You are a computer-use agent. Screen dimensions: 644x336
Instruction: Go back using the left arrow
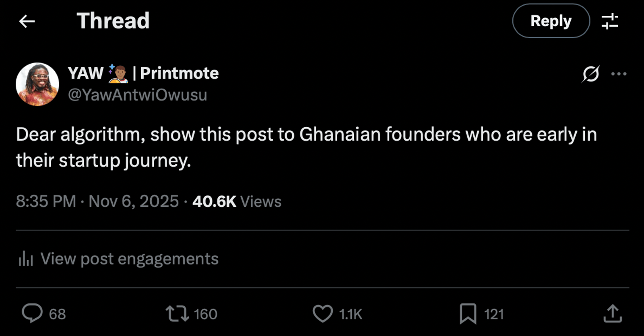[x=27, y=21]
